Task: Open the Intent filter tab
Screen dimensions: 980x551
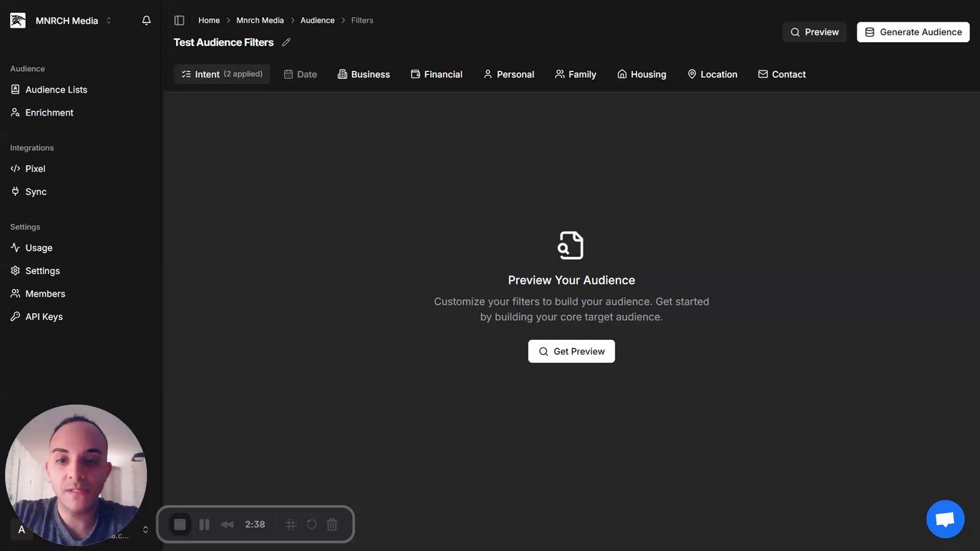Action: coord(222,74)
